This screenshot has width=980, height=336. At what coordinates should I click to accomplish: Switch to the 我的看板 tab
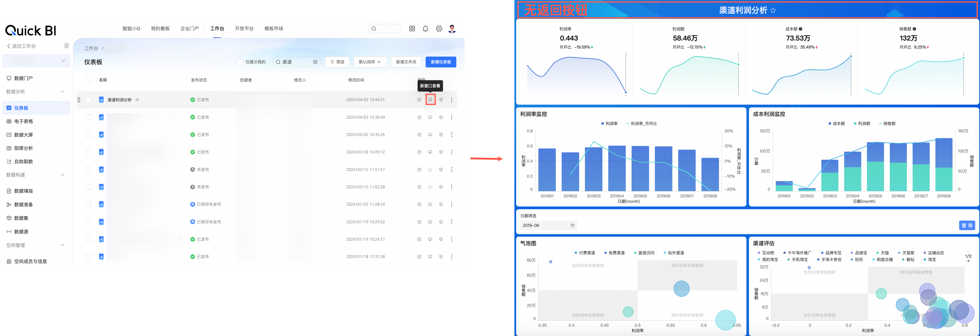[x=160, y=28]
